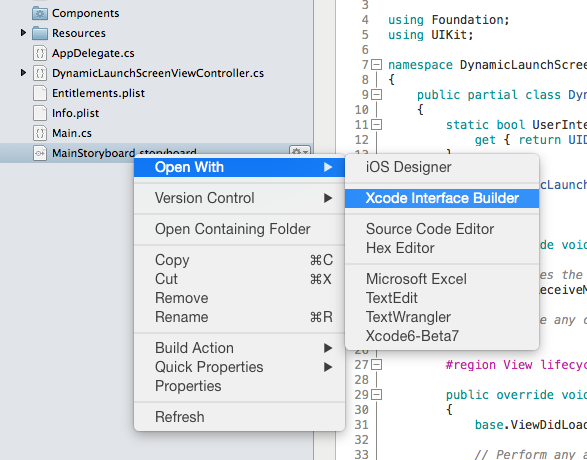Click the MainStoryboard.storyboard file icon

pyautogui.click(x=40, y=153)
